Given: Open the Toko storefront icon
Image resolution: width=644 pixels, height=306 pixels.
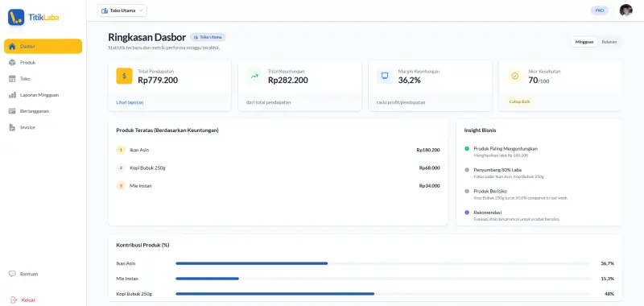Looking at the screenshot, I should tap(12, 78).
